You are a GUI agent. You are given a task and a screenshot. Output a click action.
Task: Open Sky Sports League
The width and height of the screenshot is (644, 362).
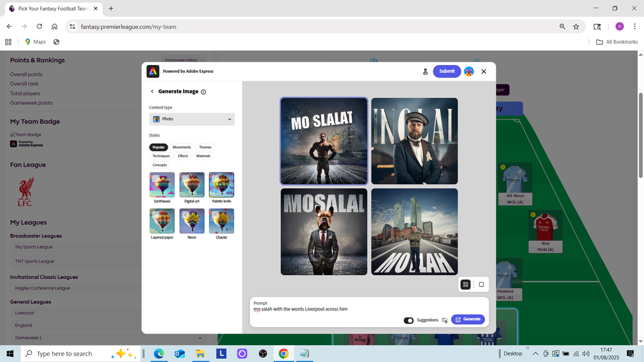coord(34,247)
